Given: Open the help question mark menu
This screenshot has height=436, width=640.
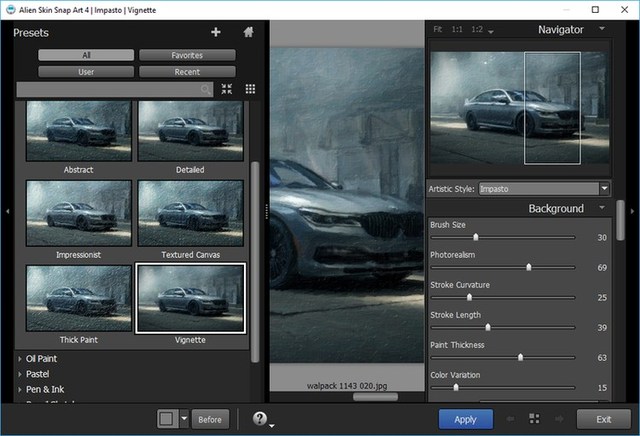Looking at the screenshot, I should tap(260, 418).
